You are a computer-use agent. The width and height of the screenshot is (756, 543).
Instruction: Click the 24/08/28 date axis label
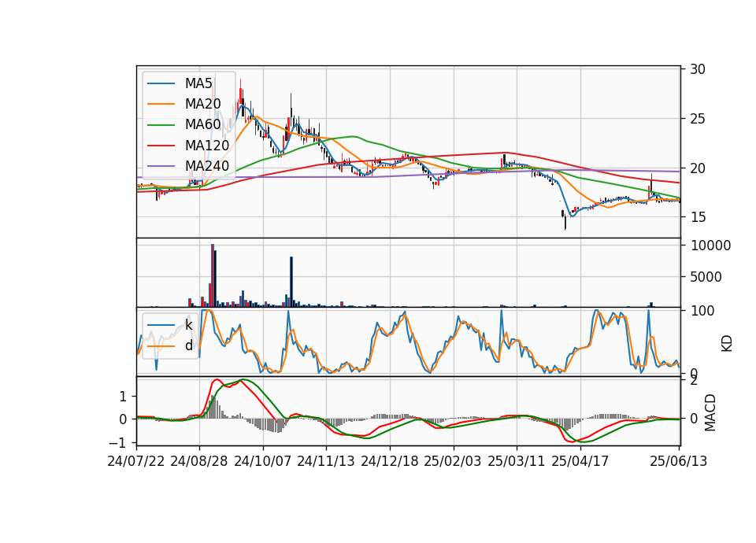(x=199, y=461)
